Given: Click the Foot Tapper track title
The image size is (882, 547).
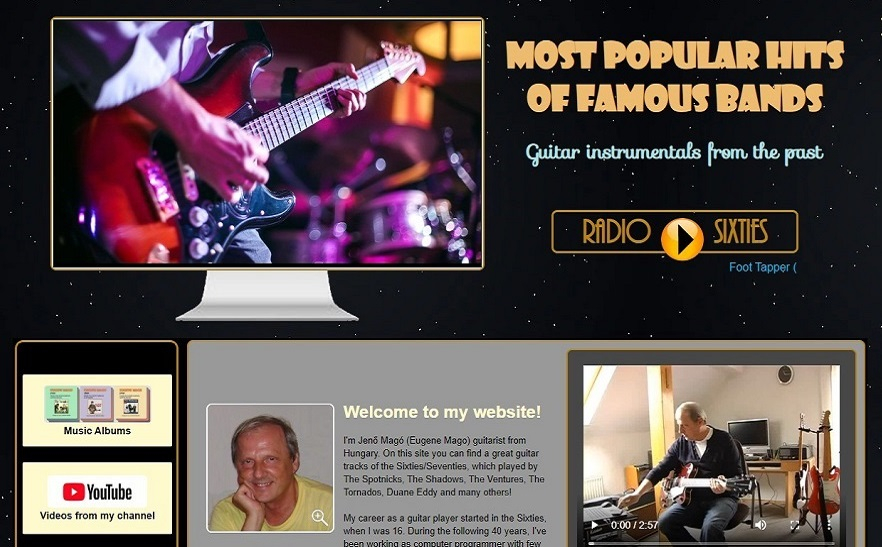Looking at the screenshot, I should click(x=762, y=267).
